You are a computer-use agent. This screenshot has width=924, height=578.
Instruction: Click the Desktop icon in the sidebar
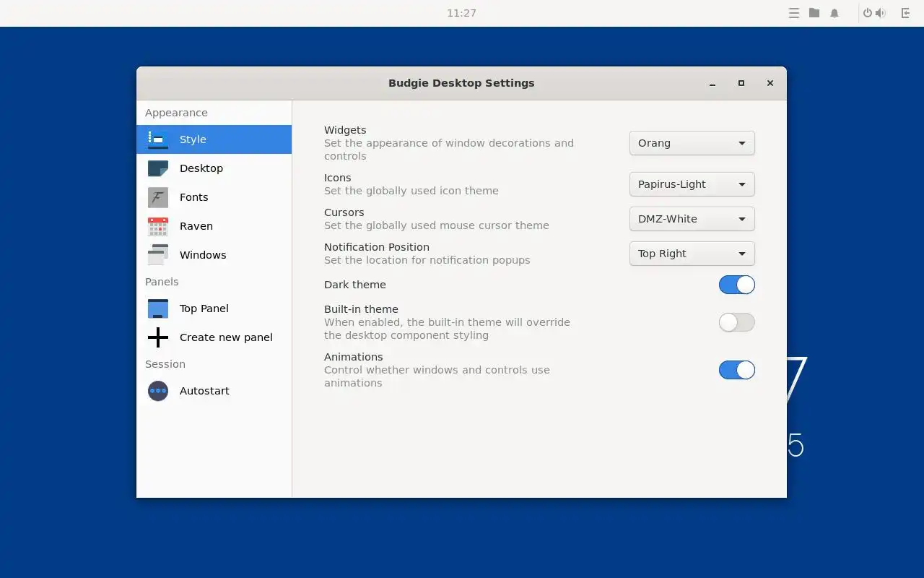pos(158,168)
